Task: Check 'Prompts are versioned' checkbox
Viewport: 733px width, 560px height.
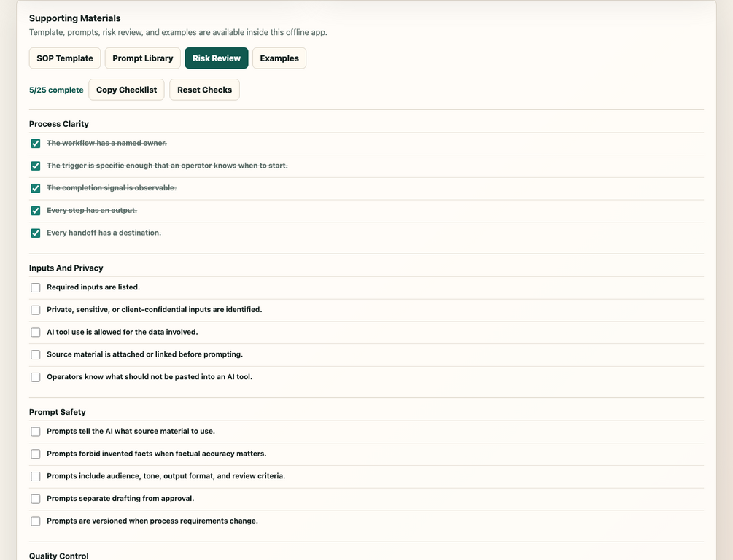Action: (36, 521)
